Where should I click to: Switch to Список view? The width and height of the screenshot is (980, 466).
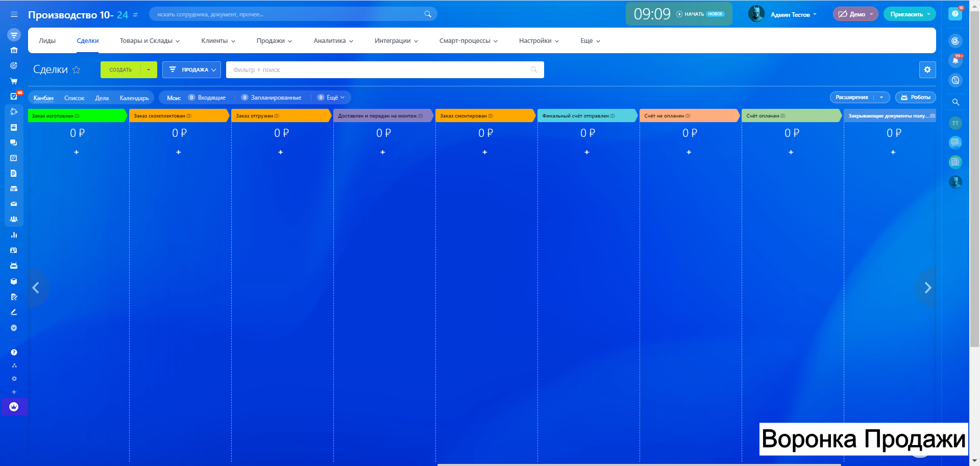(x=75, y=98)
